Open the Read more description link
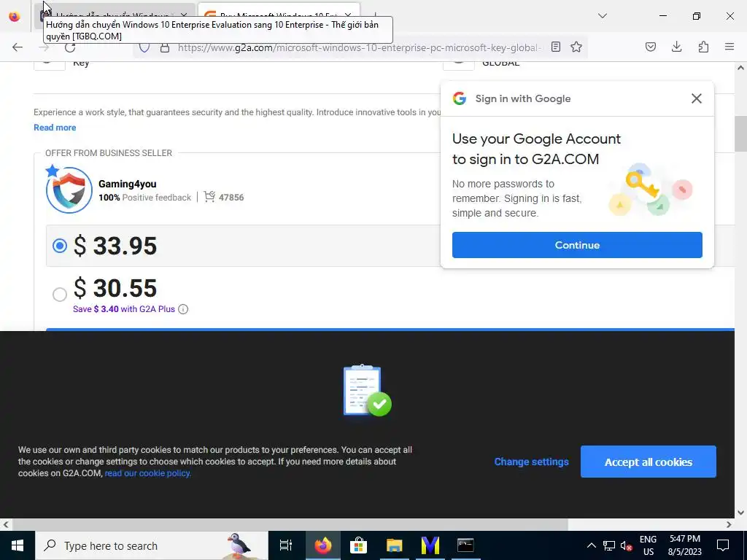Image resolution: width=747 pixels, height=560 pixels. (55, 128)
